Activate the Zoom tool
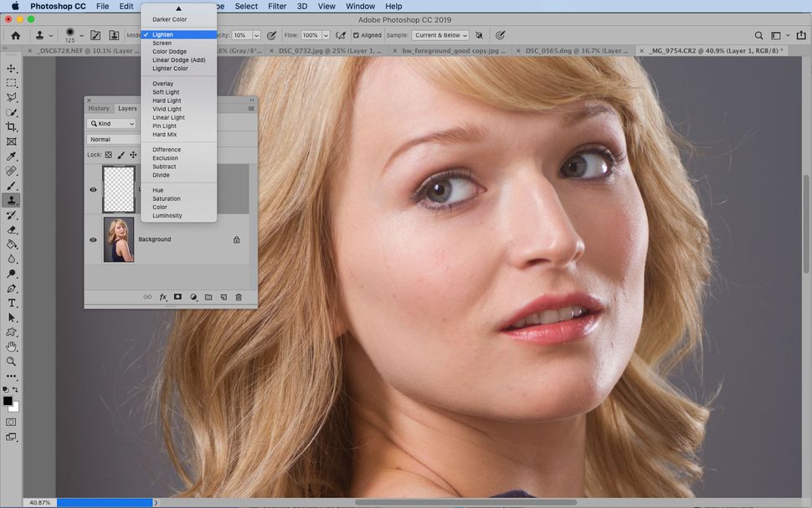Viewport: 812px width, 508px height. (11, 362)
